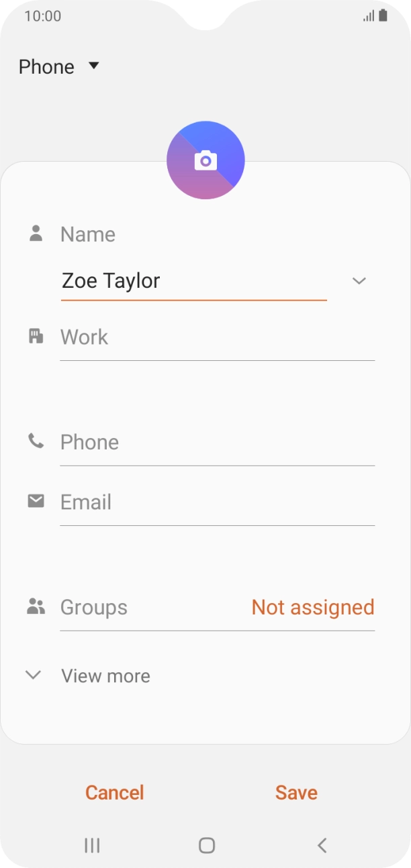Tap the envelope email icon
The height and width of the screenshot is (868, 411).
pyautogui.click(x=36, y=501)
